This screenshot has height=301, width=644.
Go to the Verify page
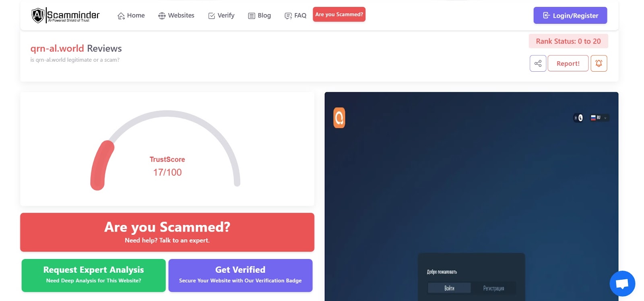pyautogui.click(x=221, y=16)
